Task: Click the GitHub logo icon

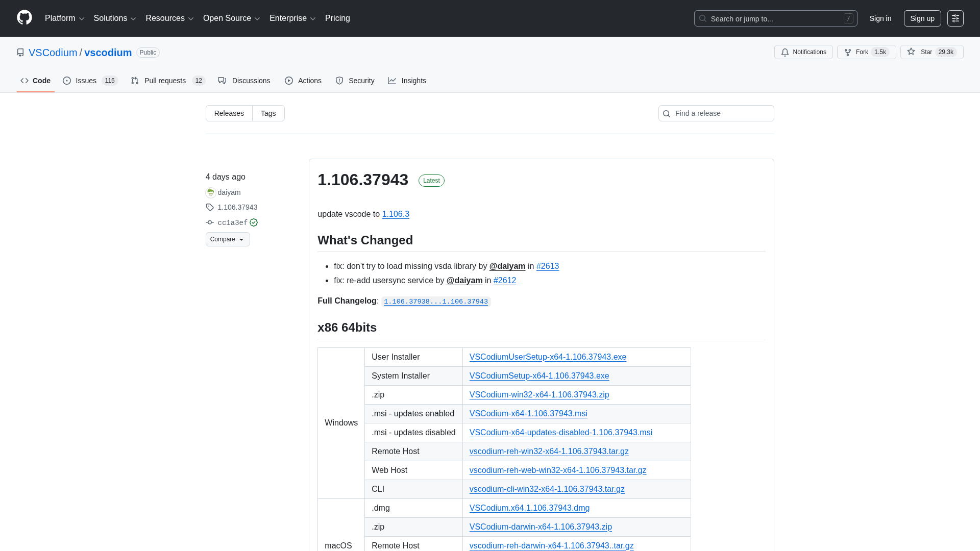Action: point(24,18)
